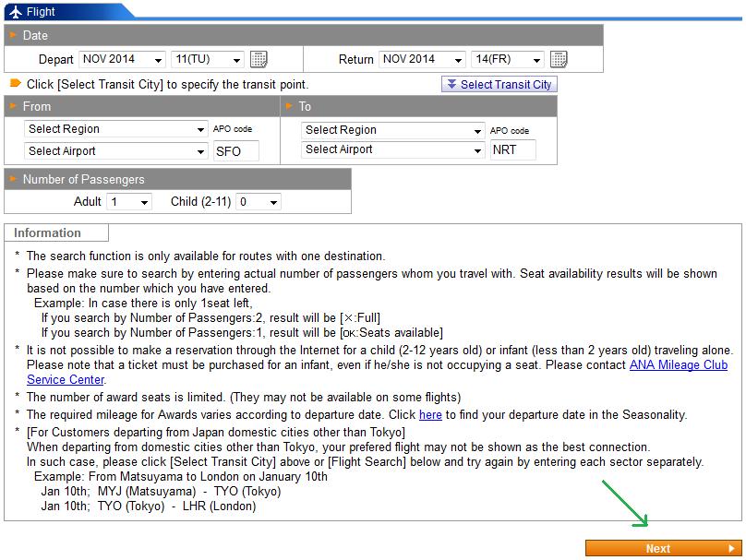Viewport: 746px width, 560px height.
Task: Click the airplane icon in Flight tab
Action: pos(15,12)
